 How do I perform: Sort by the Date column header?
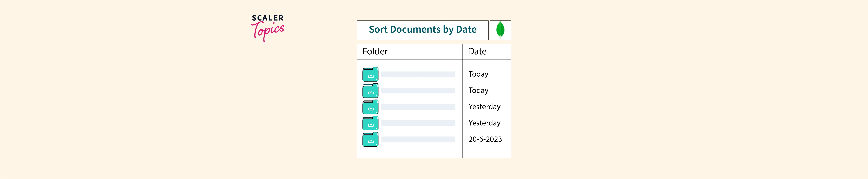(x=477, y=52)
